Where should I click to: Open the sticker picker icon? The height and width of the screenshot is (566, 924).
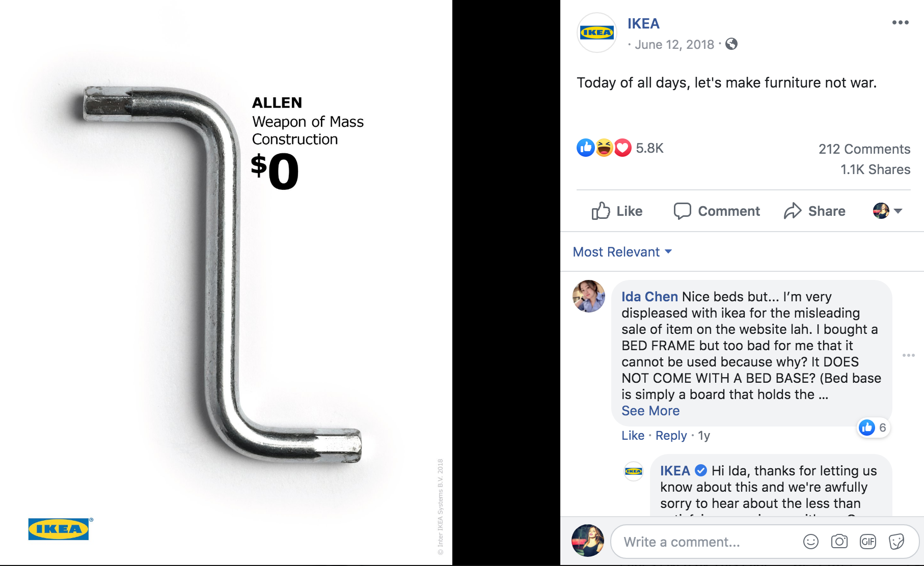click(x=896, y=542)
